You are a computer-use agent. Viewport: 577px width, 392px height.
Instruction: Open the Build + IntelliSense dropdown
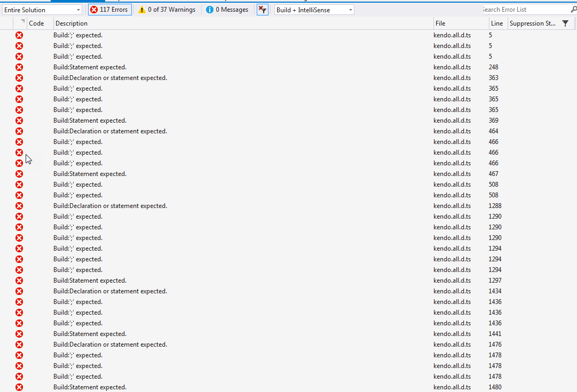(314, 10)
